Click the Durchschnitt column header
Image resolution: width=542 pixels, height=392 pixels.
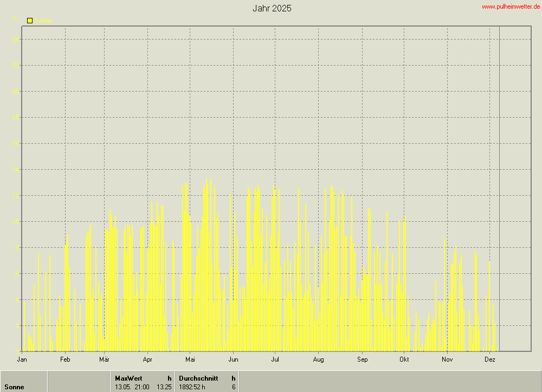click(198, 378)
